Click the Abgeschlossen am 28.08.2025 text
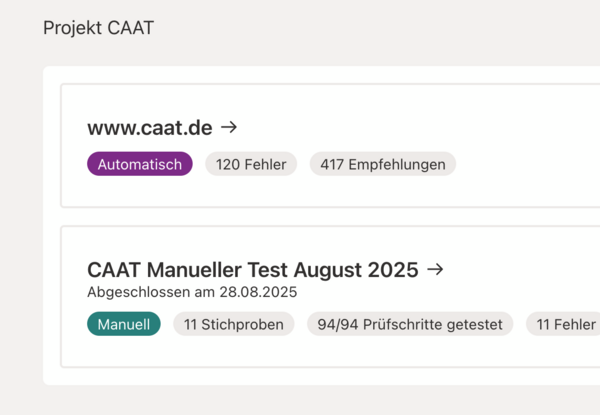 pyautogui.click(x=192, y=292)
